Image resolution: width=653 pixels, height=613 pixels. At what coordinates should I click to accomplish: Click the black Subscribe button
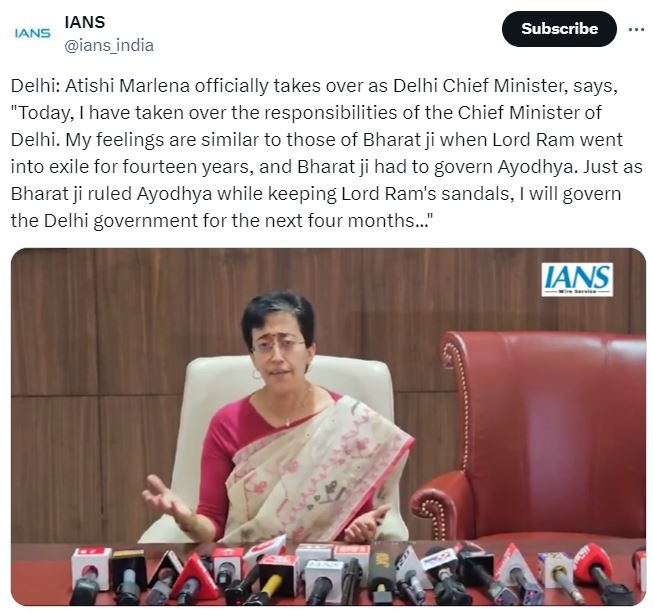559,29
